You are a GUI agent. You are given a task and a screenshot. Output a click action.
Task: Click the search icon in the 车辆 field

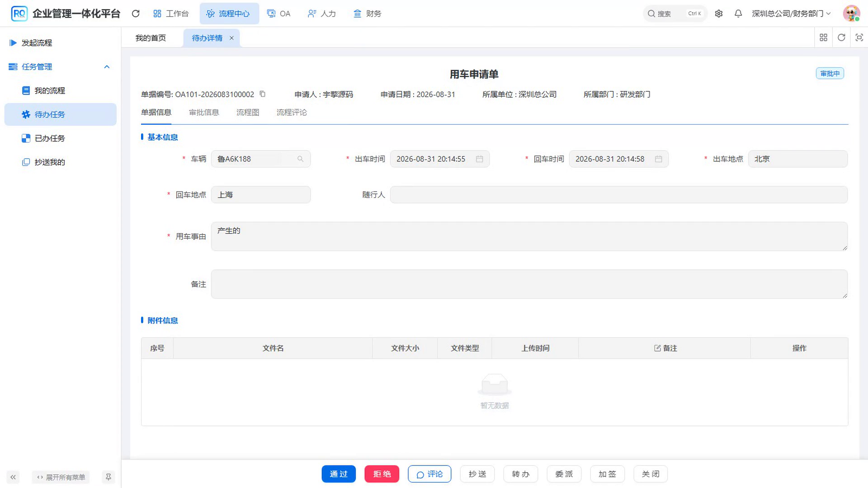tap(300, 159)
